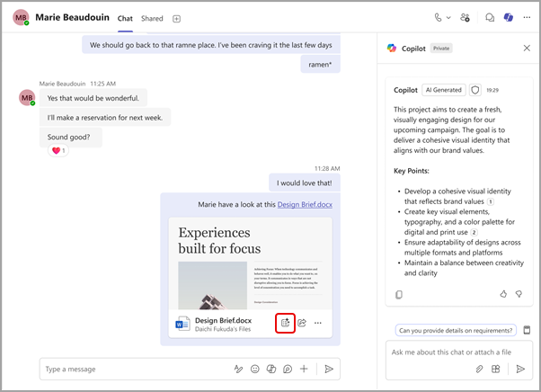This screenshot has height=392, width=541.
Task: Click the Copilot summarize file icon on Design Brief card
Action: pos(285,323)
